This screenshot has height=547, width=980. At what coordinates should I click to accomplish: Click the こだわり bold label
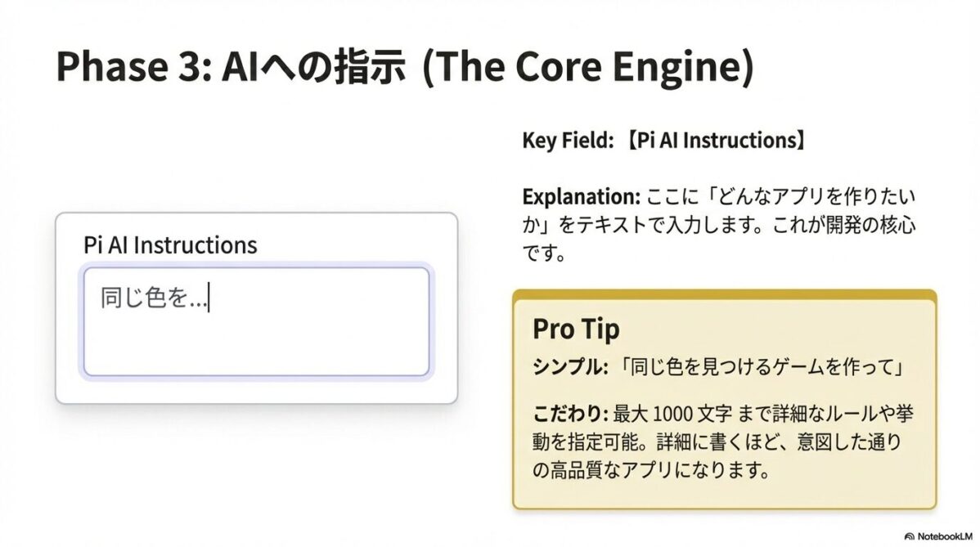tap(570, 413)
